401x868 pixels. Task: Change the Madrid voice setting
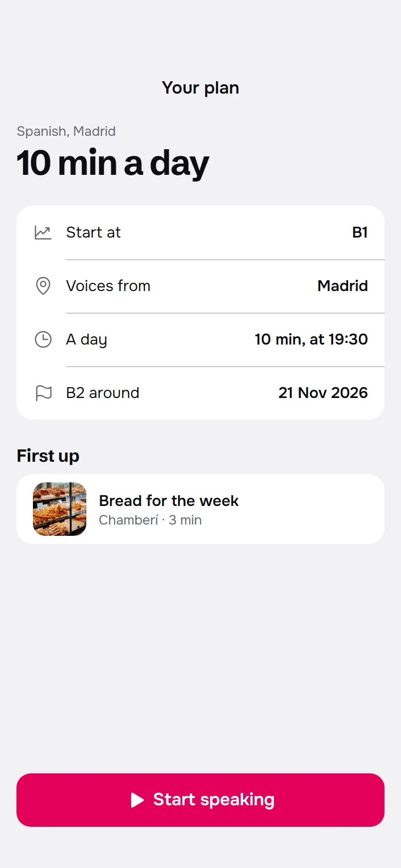342,286
